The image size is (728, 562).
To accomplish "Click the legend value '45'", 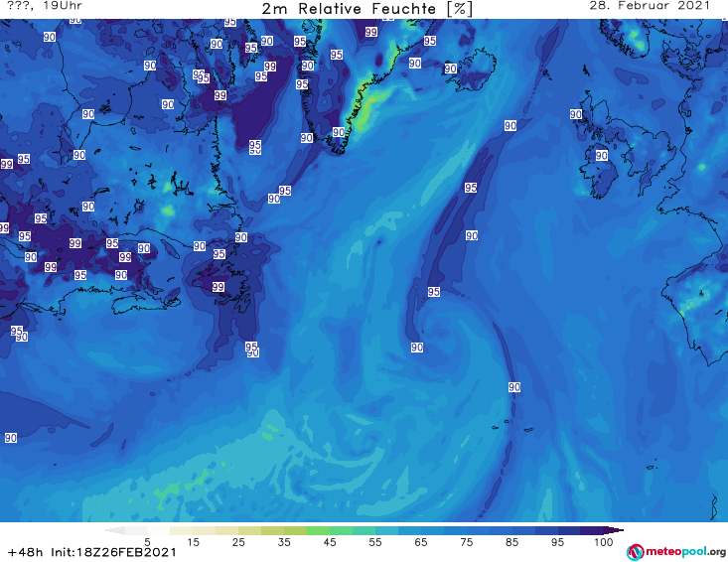I will tap(329, 542).
